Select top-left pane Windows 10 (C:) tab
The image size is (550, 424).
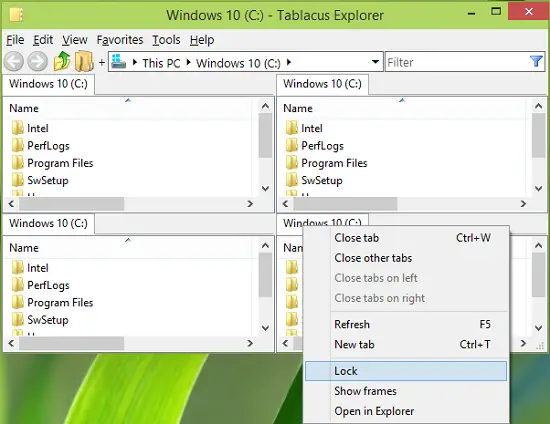48,84
